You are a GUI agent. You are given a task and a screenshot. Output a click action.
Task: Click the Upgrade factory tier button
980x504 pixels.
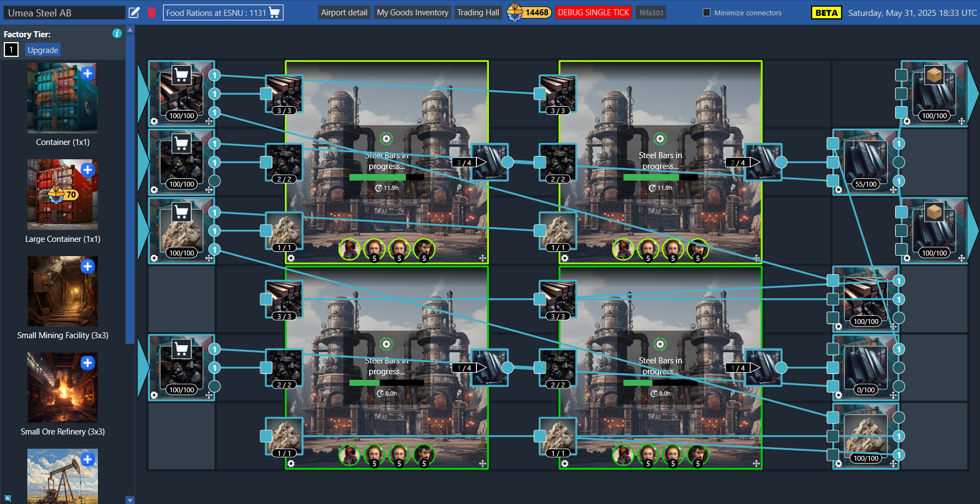pyautogui.click(x=43, y=50)
